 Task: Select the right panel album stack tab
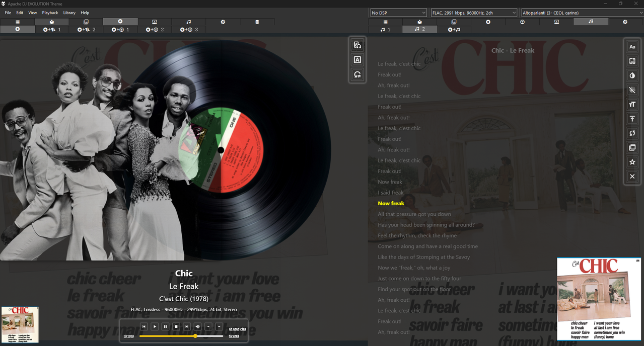tap(454, 22)
